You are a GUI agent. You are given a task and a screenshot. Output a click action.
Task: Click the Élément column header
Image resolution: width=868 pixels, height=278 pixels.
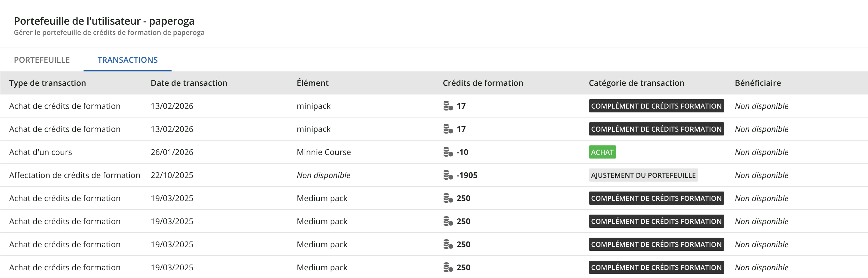(x=312, y=83)
